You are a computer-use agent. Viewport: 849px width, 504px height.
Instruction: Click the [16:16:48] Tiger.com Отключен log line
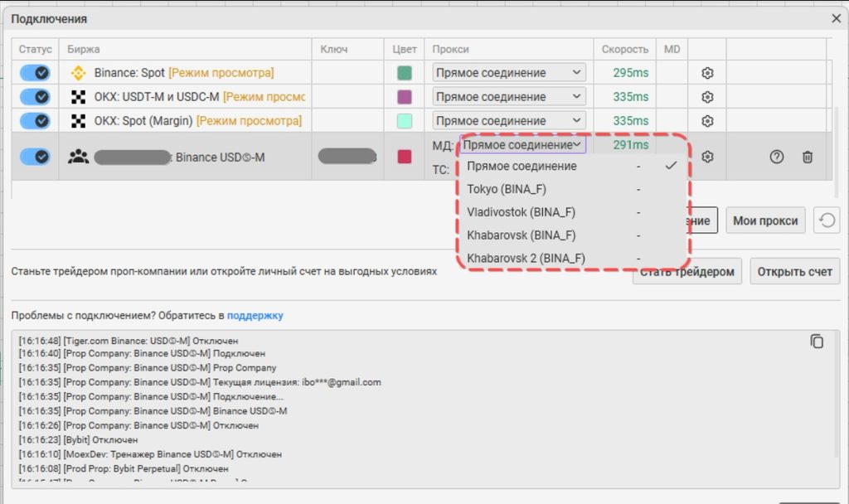pyautogui.click(x=129, y=341)
